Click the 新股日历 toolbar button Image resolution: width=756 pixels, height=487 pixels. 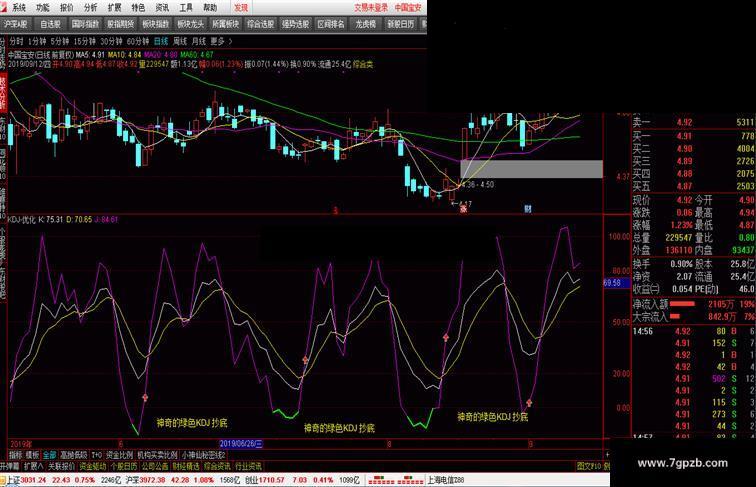401,24
